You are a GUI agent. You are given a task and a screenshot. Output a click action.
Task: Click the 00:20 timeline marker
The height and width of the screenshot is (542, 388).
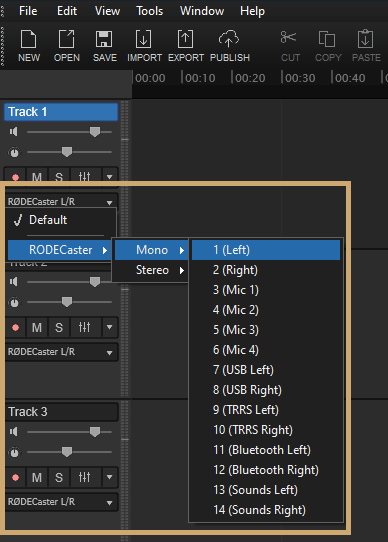(250, 78)
